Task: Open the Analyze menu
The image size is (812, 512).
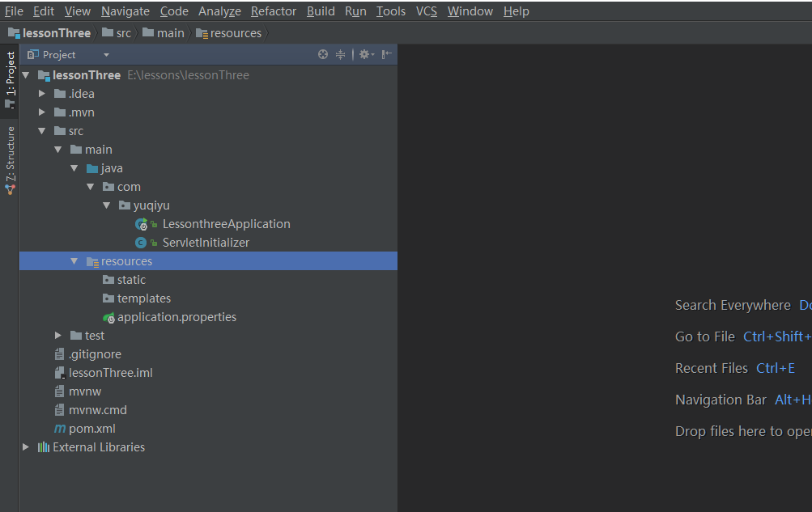Action: [x=219, y=11]
